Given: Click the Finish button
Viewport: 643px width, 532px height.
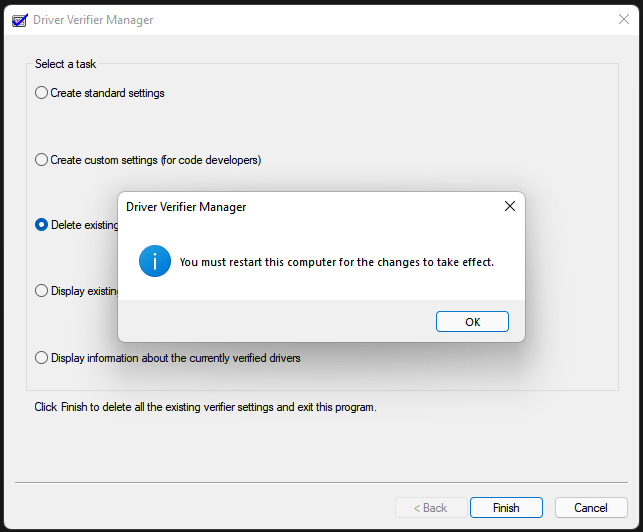Looking at the screenshot, I should (x=506, y=507).
